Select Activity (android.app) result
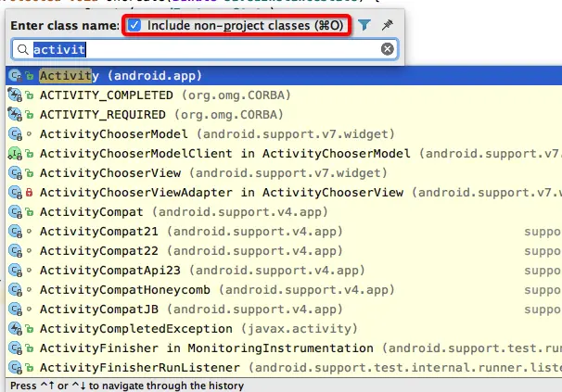This screenshot has width=562, height=392. 284,76
